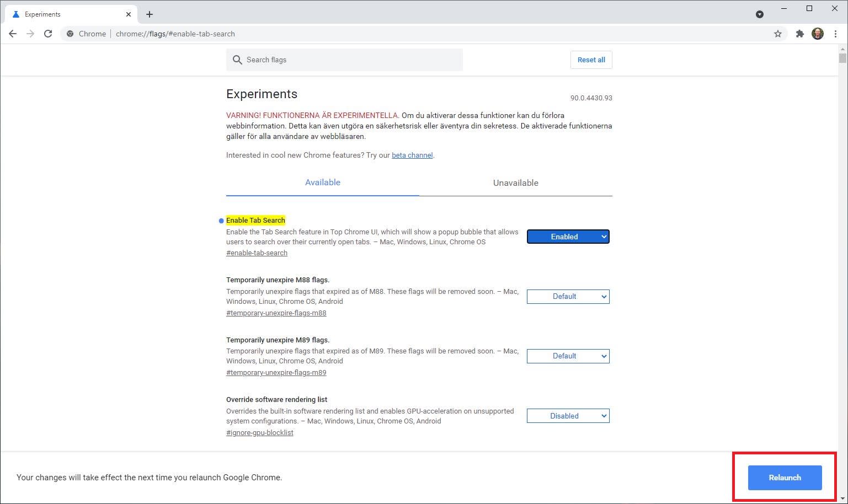The width and height of the screenshot is (848, 504).
Task: Open Override software rendering list dropdown
Action: pyautogui.click(x=568, y=416)
